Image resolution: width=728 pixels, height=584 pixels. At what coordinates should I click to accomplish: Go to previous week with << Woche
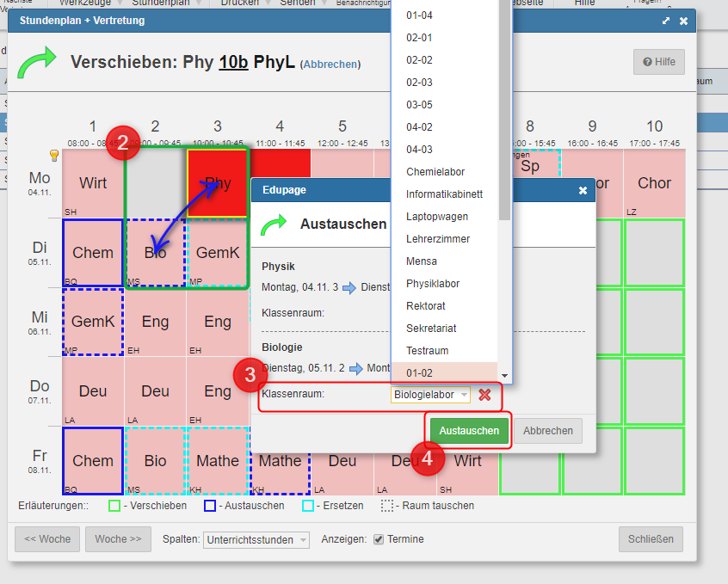tap(47, 539)
